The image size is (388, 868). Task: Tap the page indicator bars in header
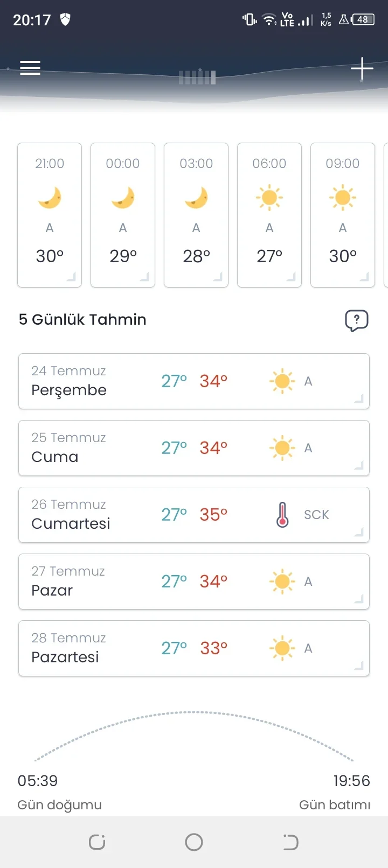tap(197, 78)
